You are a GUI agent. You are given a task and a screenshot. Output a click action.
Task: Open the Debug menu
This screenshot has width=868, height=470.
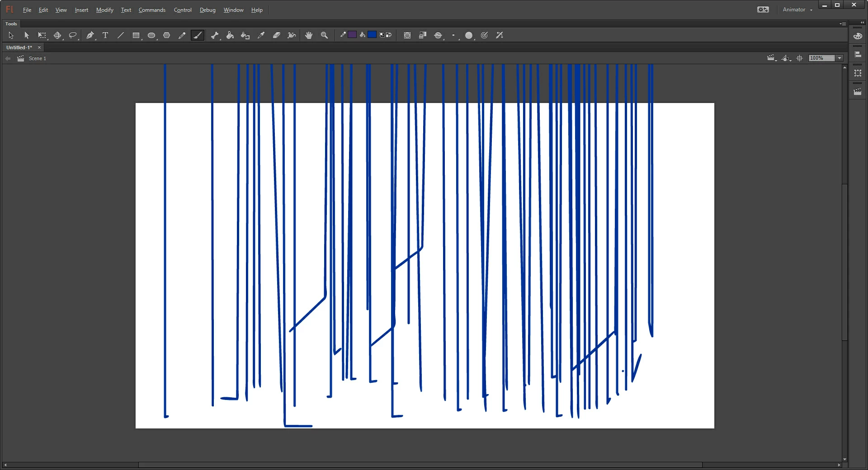pyautogui.click(x=208, y=10)
